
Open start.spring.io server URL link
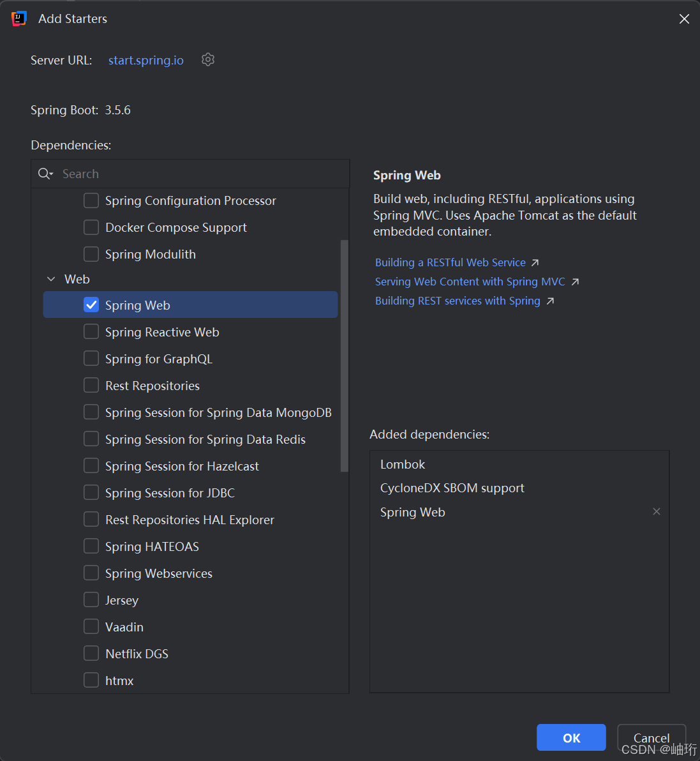[x=146, y=60]
